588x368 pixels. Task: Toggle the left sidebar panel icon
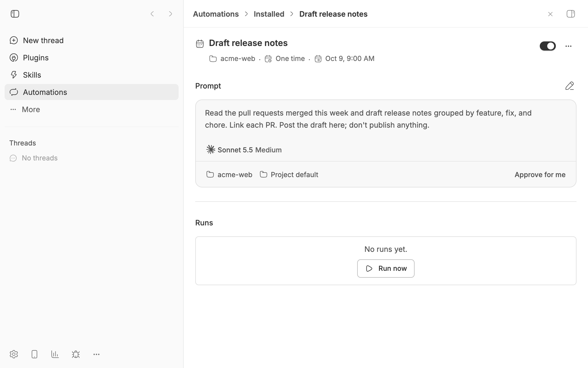coord(15,14)
